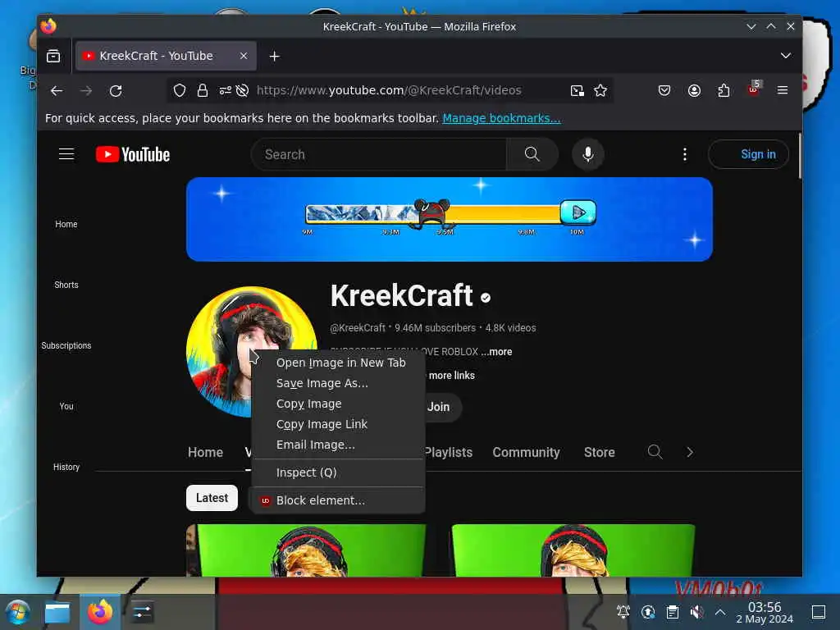Show next channel tabs with chevron
840x630 pixels.
click(x=689, y=452)
